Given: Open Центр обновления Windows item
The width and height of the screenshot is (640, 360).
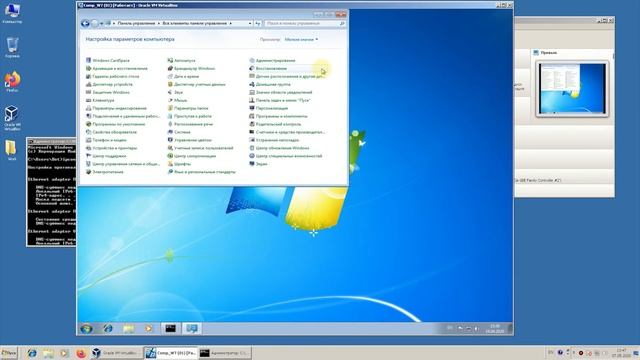Looking at the screenshot, I should [280, 148].
